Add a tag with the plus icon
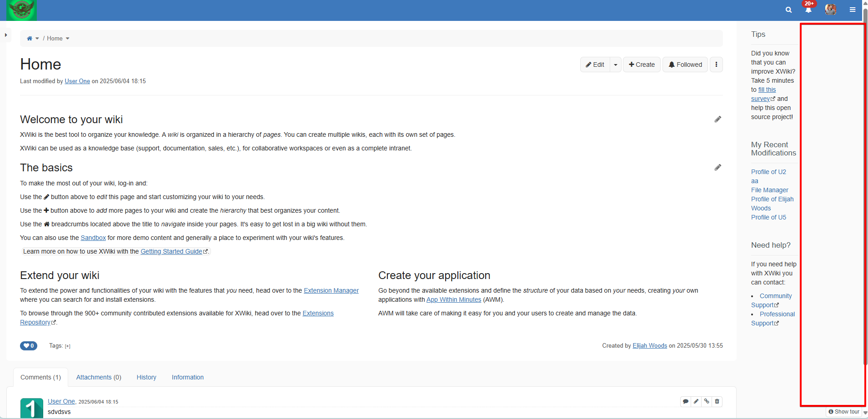This screenshot has width=868, height=419. 68,346
